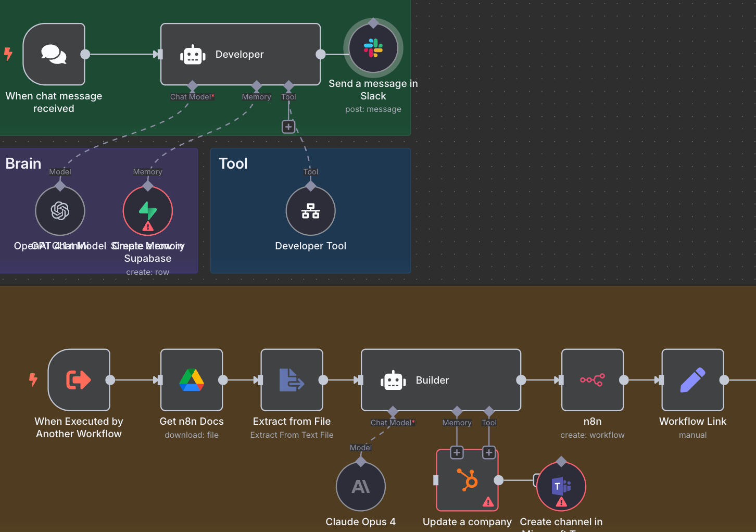Image resolution: width=756 pixels, height=532 pixels.
Task: Click plus button under Builder Tool connector
Action: (488, 452)
